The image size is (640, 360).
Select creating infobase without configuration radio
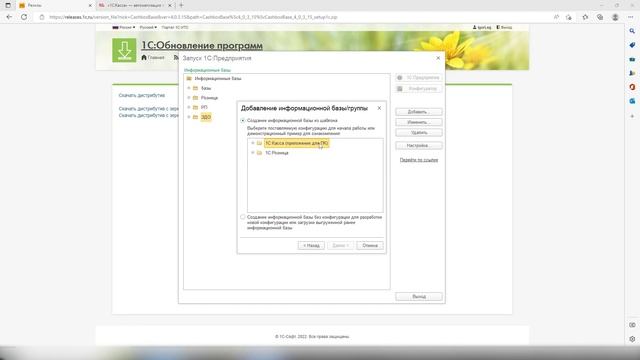click(x=243, y=217)
